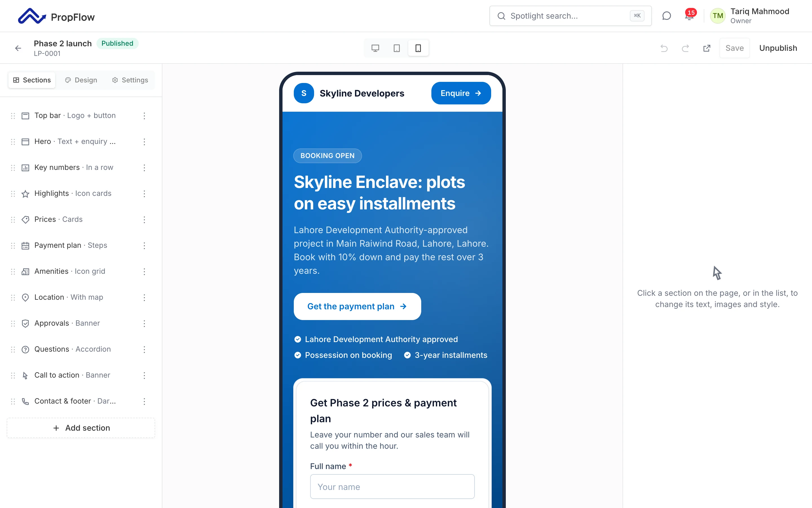Open more options for Hero section
This screenshot has height=508, width=812.
click(144, 141)
